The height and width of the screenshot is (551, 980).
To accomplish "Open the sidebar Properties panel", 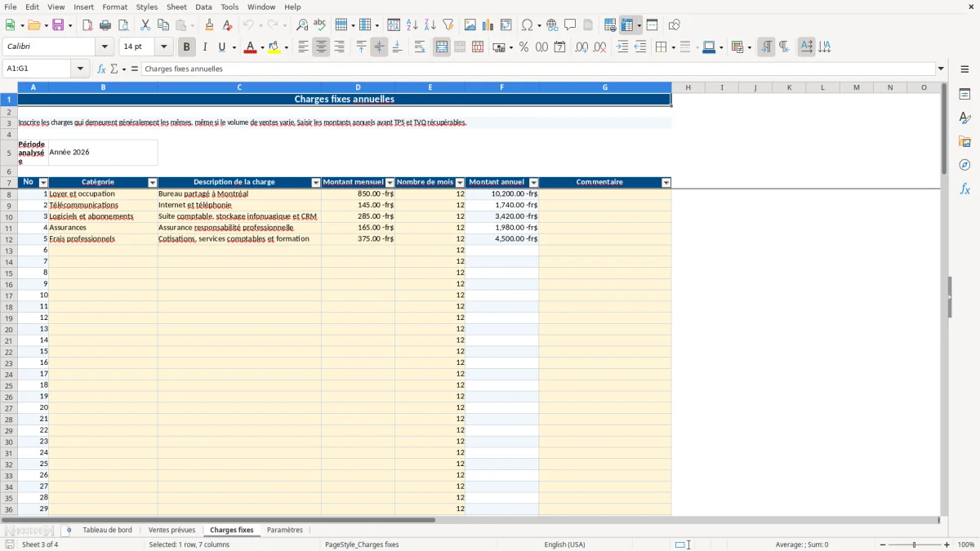I will (964, 95).
